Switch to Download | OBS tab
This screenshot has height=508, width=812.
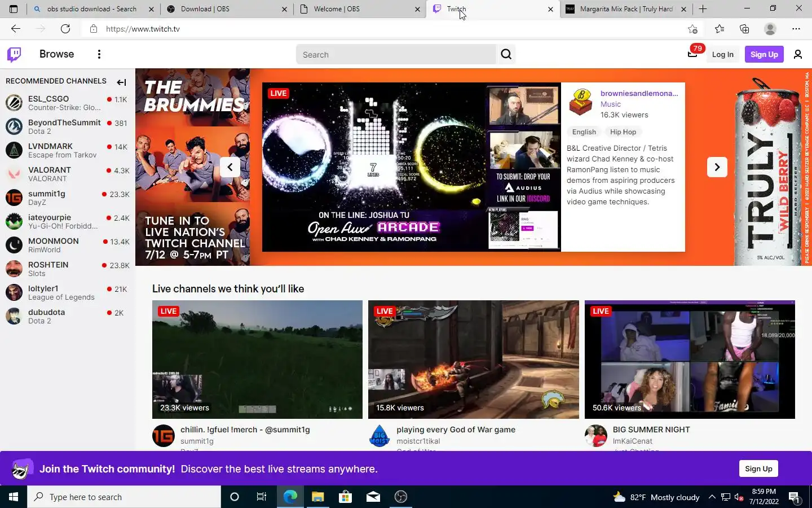(x=226, y=9)
